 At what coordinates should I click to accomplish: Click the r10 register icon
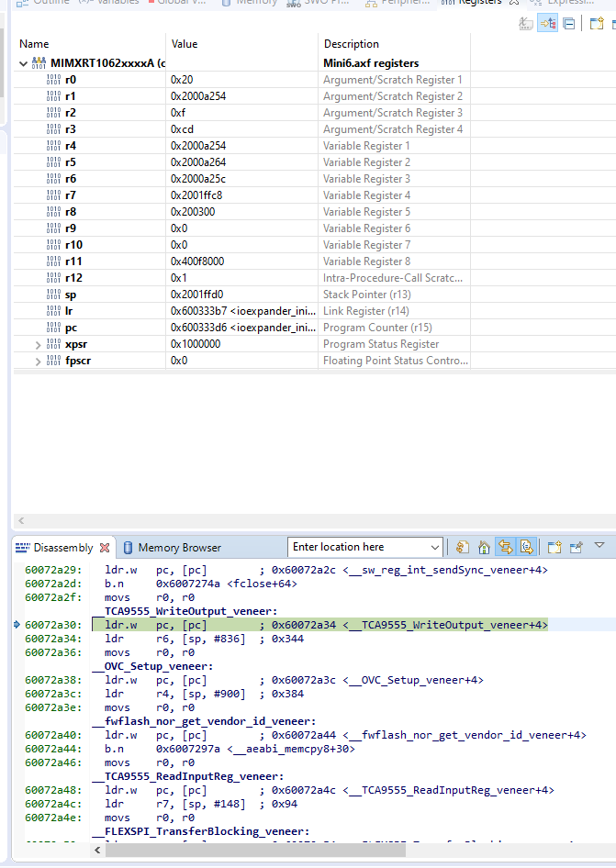[x=54, y=245]
